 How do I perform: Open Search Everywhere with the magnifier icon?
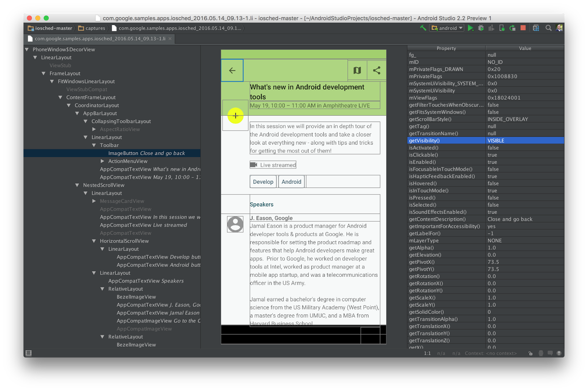click(x=549, y=28)
